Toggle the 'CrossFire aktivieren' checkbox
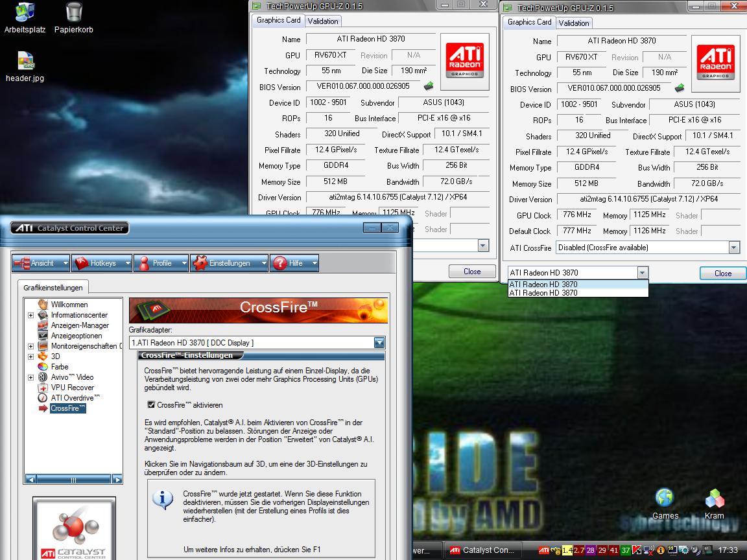 pos(151,404)
